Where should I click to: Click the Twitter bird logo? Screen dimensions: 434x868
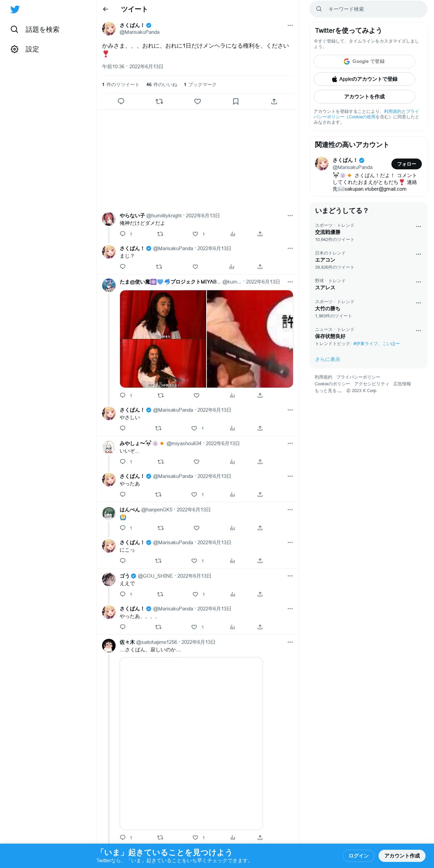[15, 9]
